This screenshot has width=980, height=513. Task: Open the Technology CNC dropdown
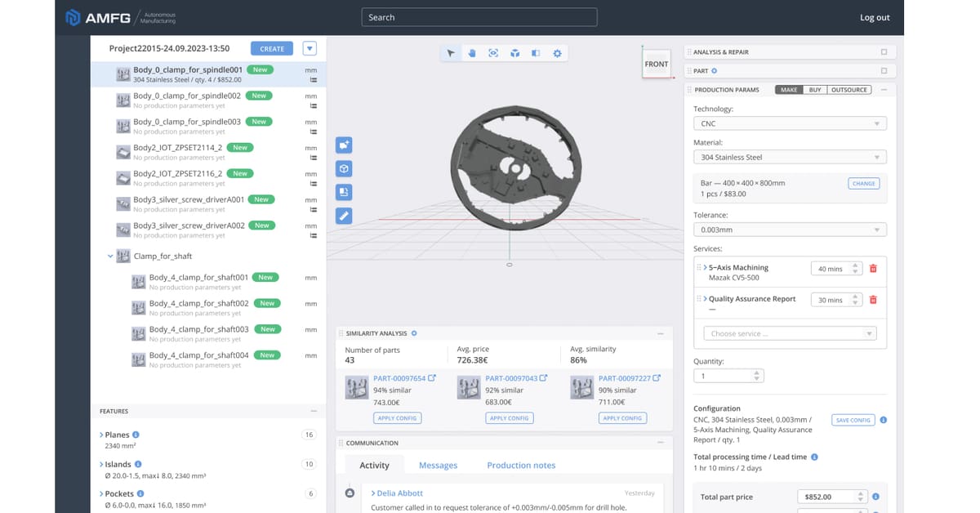point(790,123)
